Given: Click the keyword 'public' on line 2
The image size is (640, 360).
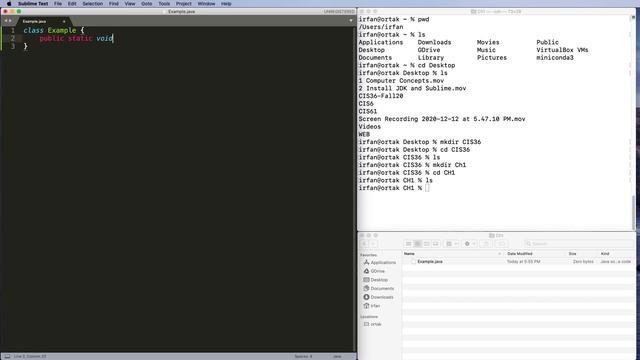Looking at the screenshot, I should coord(51,38).
